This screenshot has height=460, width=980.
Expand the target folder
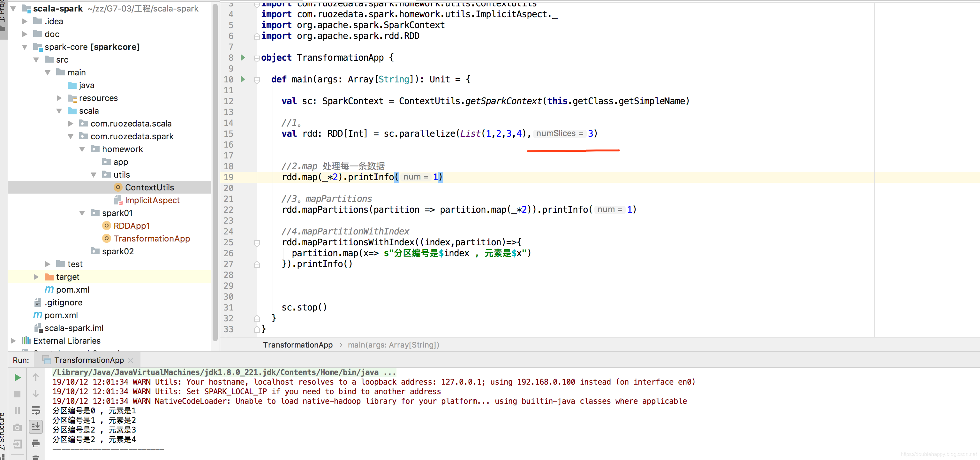click(36, 277)
